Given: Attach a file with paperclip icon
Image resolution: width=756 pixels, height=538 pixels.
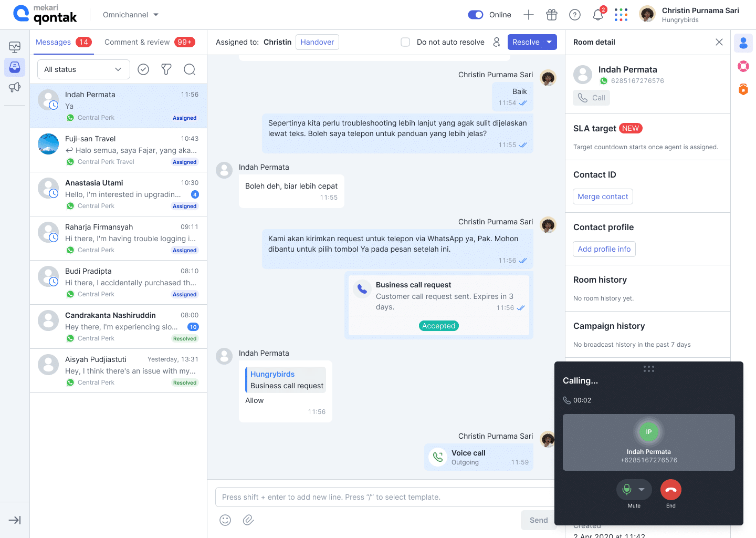Looking at the screenshot, I should pyautogui.click(x=248, y=520).
